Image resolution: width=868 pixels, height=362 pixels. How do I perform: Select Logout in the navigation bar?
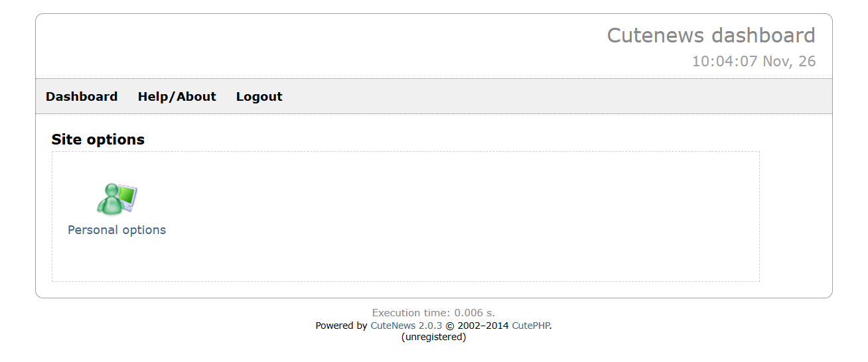[x=259, y=97]
